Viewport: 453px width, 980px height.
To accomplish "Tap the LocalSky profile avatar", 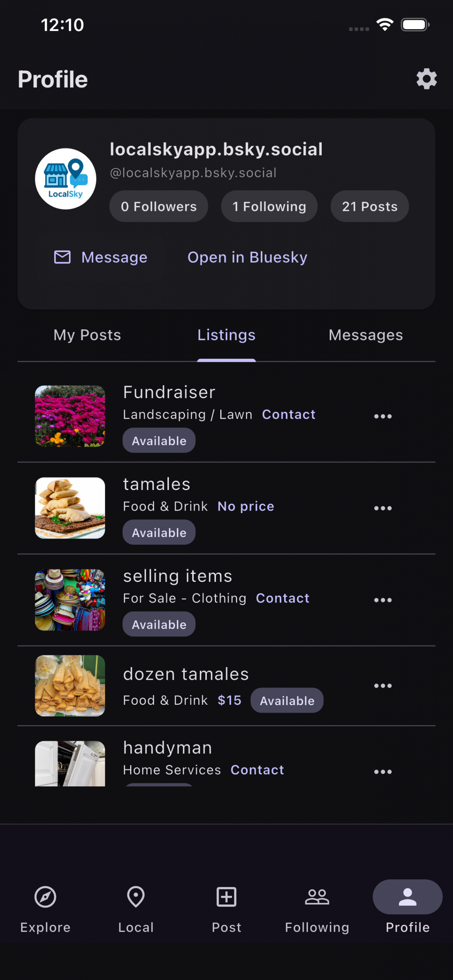I will 65,179.
